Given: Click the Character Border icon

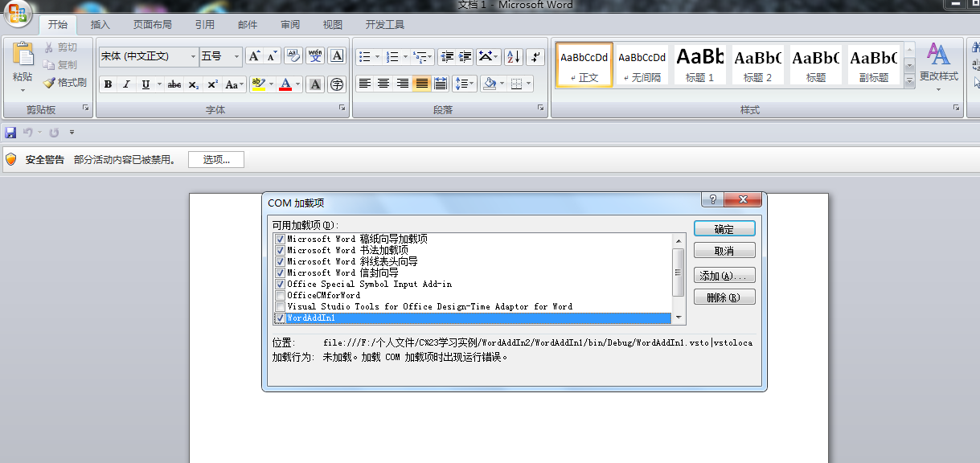Looking at the screenshot, I should [x=338, y=56].
